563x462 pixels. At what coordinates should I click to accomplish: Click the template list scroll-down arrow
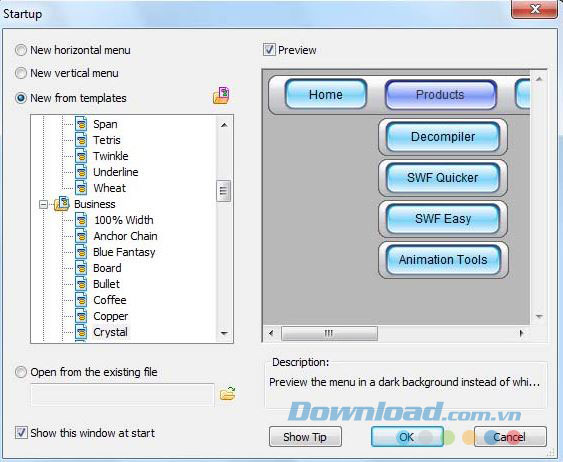click(224, 333)
